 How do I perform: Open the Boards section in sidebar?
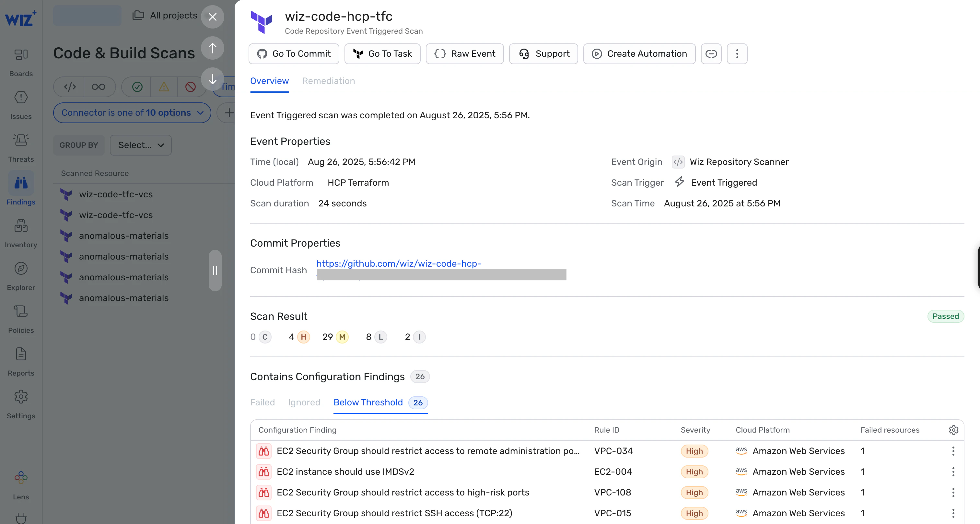(x=21, y=62)
